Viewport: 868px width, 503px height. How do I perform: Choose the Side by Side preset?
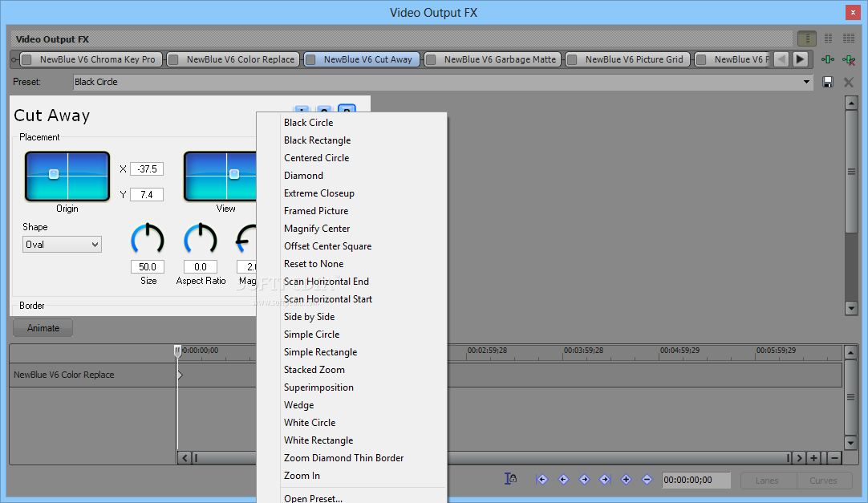click(x=309, y=317)
